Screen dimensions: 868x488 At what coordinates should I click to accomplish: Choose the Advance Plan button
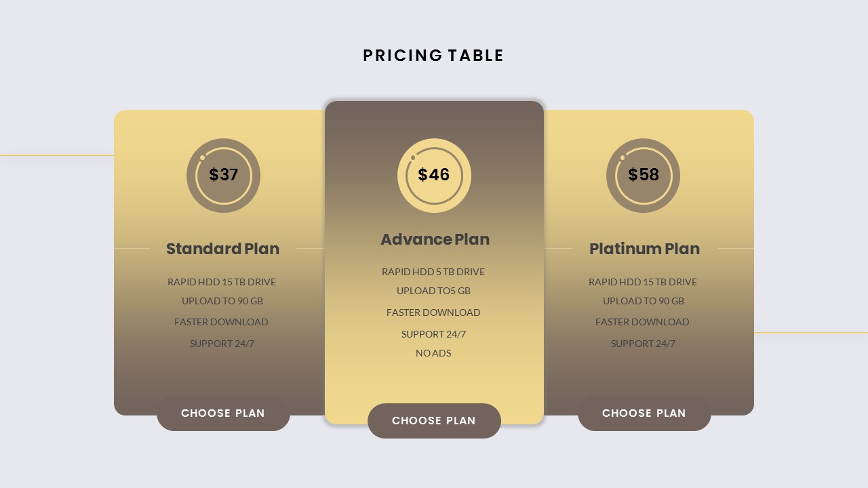434,421
